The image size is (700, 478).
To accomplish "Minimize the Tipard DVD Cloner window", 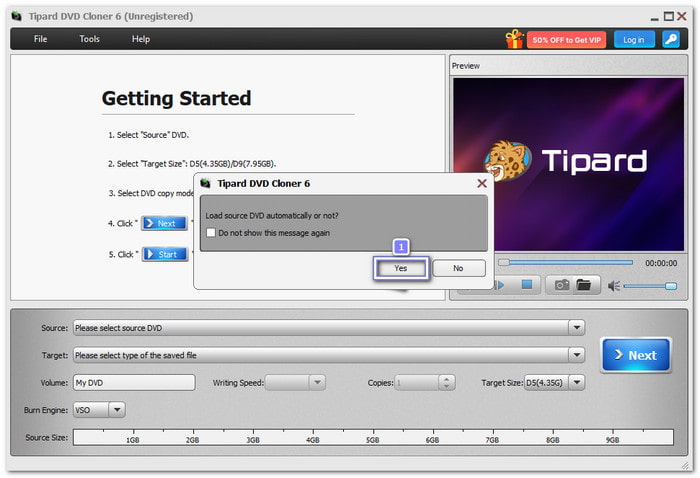I will coord(654,18).
